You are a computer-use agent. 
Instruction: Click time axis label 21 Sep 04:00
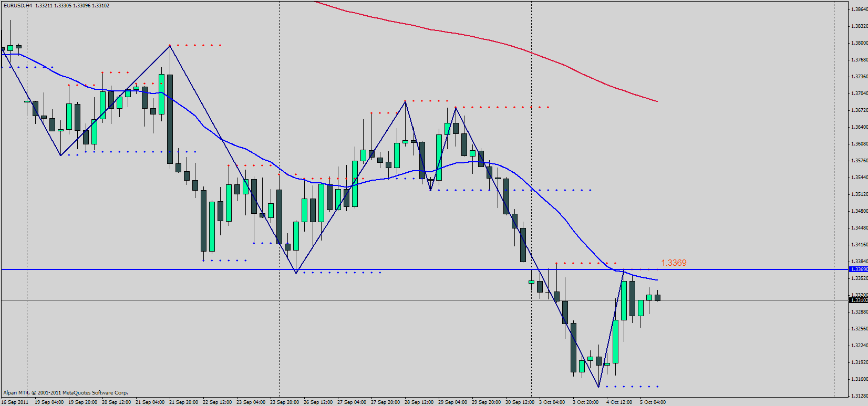(150, 402)
